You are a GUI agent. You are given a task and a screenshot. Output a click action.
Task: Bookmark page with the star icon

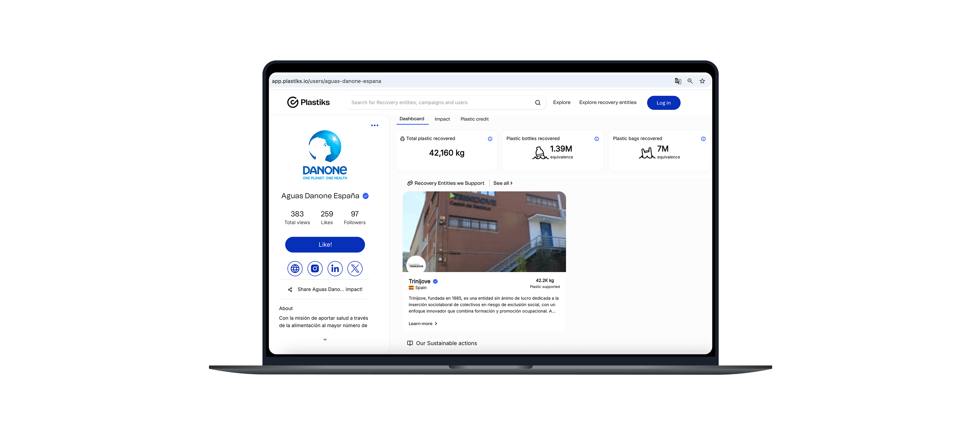pos(702,81)
